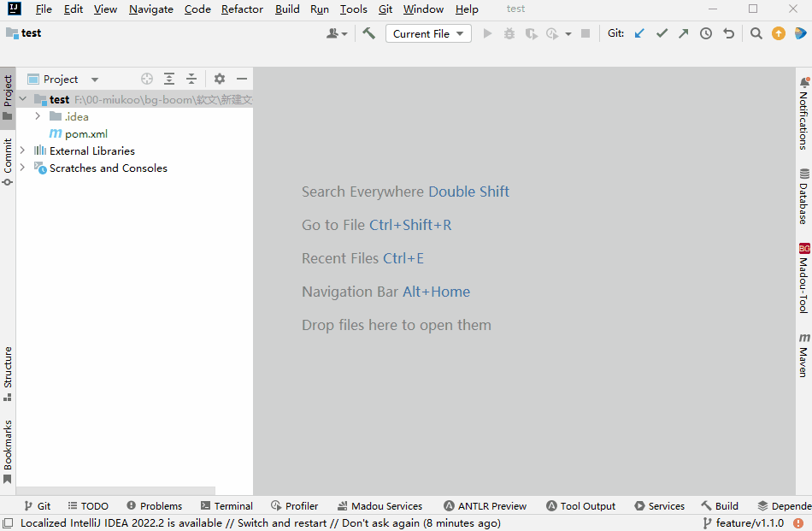Open the Tools menu

pos(353,9)
